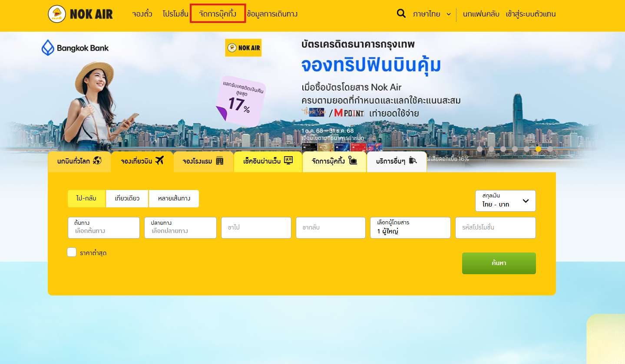Click the Nok Air bird logo

coord(57,13)
